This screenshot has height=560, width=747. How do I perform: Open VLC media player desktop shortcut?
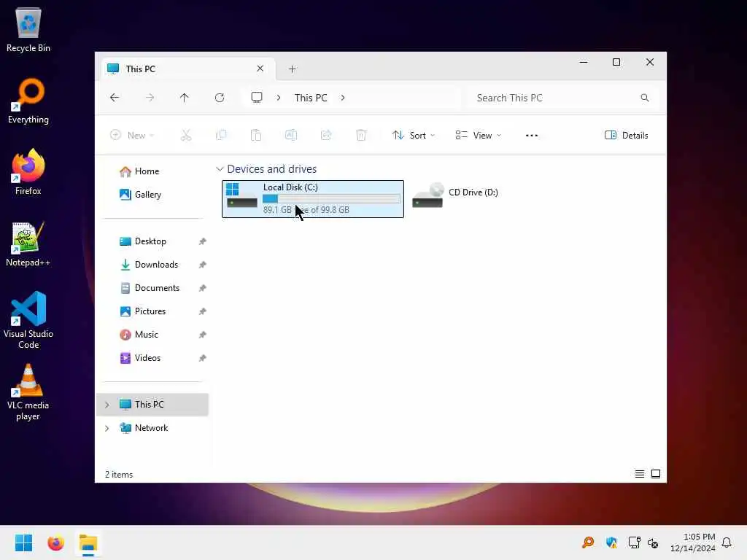coord(28,392)
